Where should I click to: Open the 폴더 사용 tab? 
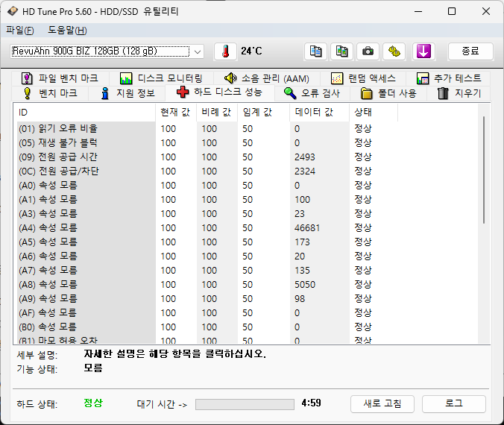[x=388, y=93]
